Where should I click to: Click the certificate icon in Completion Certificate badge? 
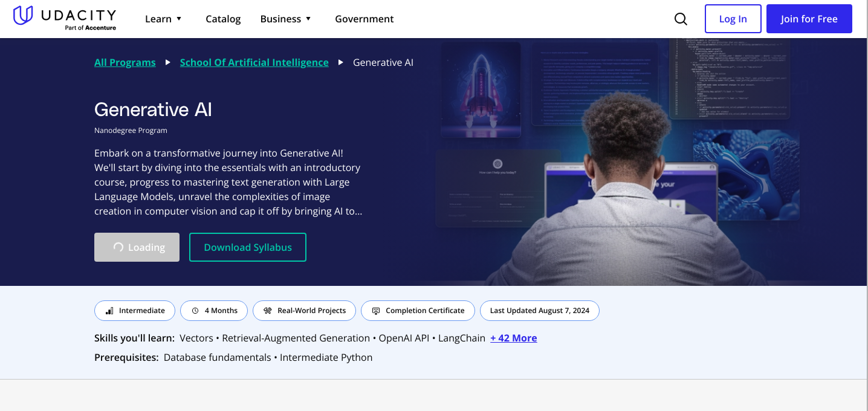[375, 311]
